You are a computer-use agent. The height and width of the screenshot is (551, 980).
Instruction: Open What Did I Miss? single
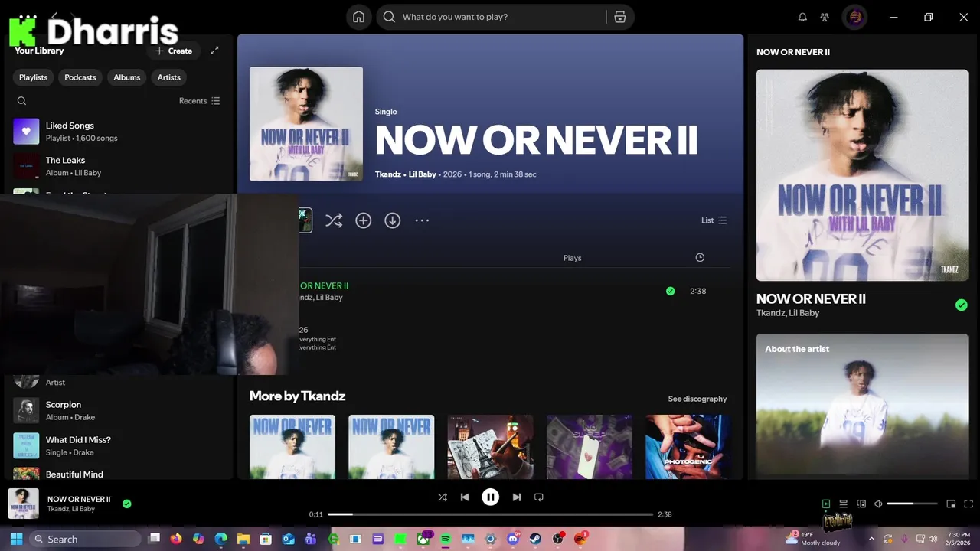tap(119, 445)
